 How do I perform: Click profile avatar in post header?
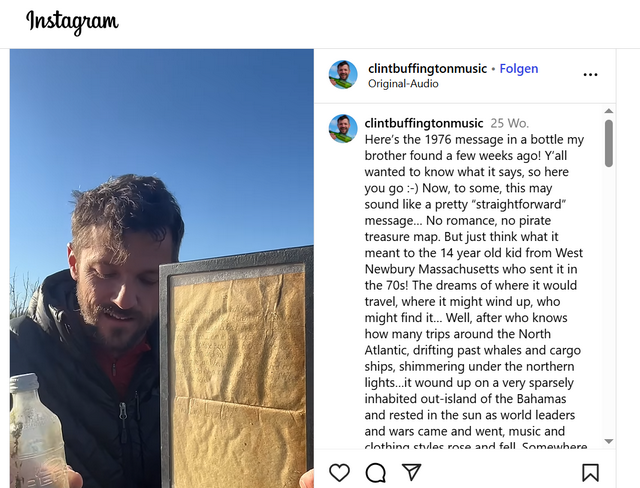[x=343, y=75]
